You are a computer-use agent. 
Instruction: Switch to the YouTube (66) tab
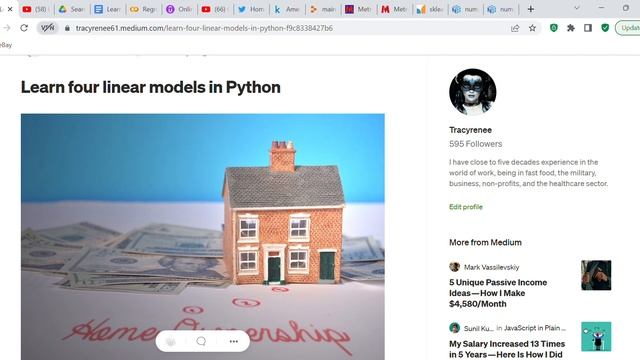tap(215, 9)
